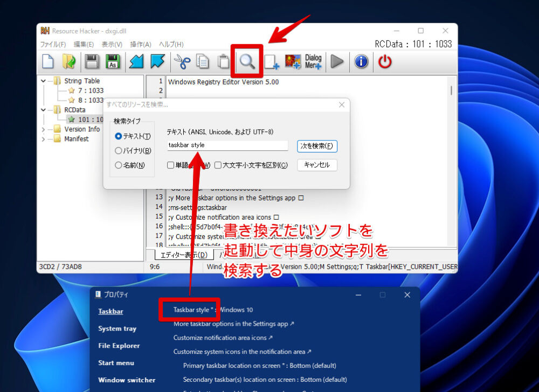Click the star icon beside 7 : 1033
The height and width of the screenshot is (392, 539).
pyautogui.click(x=72, y=90)
